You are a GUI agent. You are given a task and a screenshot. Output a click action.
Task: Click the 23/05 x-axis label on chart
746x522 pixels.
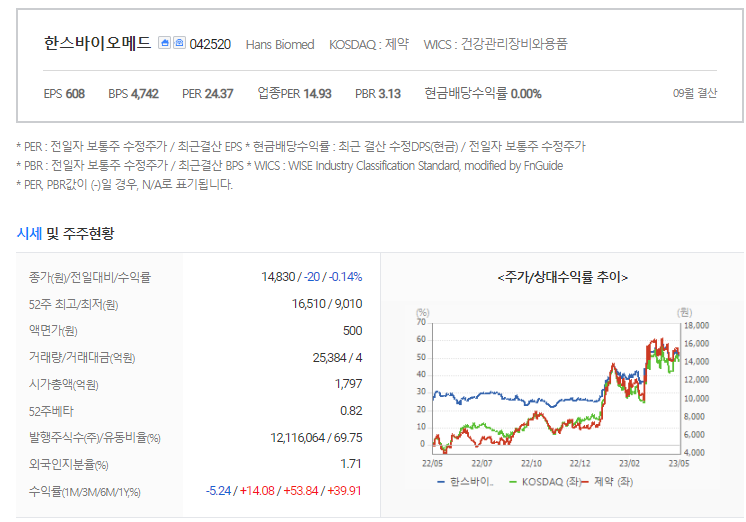[678, 463]
